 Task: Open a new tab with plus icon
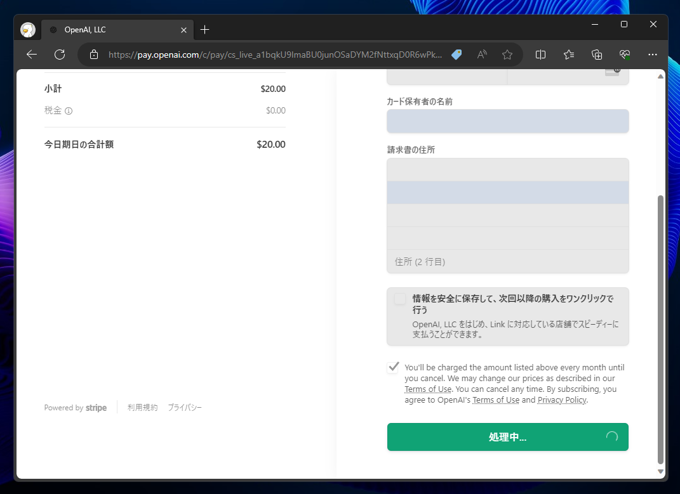point(205,29)
